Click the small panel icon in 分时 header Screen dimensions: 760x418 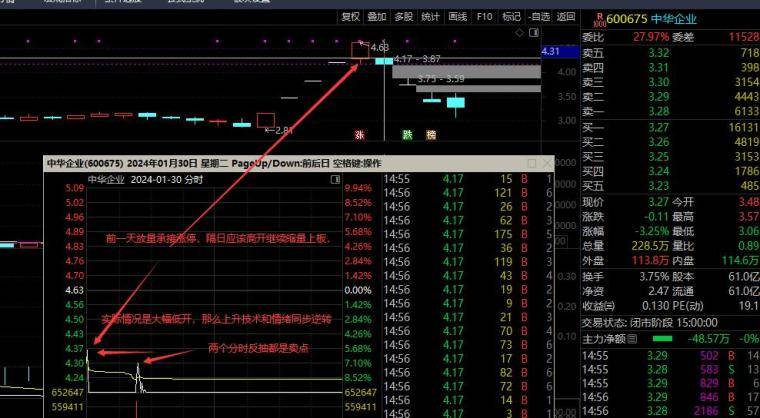click(335, 180)
